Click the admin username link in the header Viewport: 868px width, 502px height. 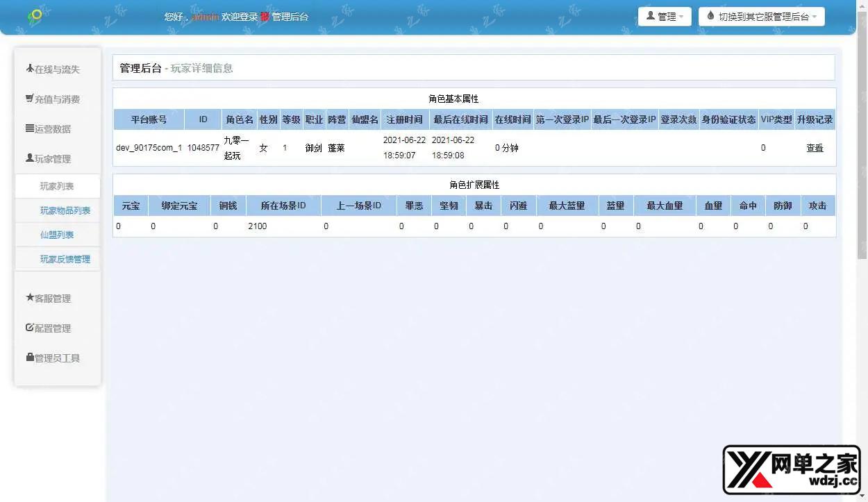(205, 17)
